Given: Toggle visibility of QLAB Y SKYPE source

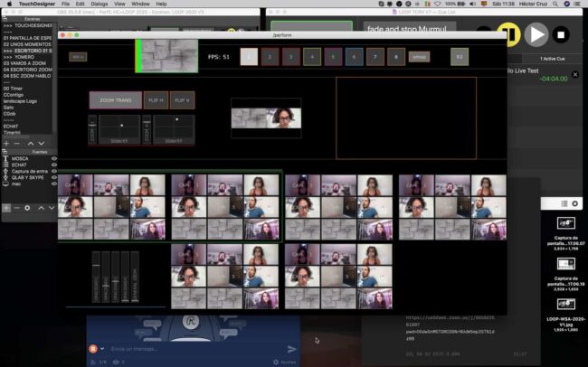Looking at the screenshot, I should coord(54,178).
